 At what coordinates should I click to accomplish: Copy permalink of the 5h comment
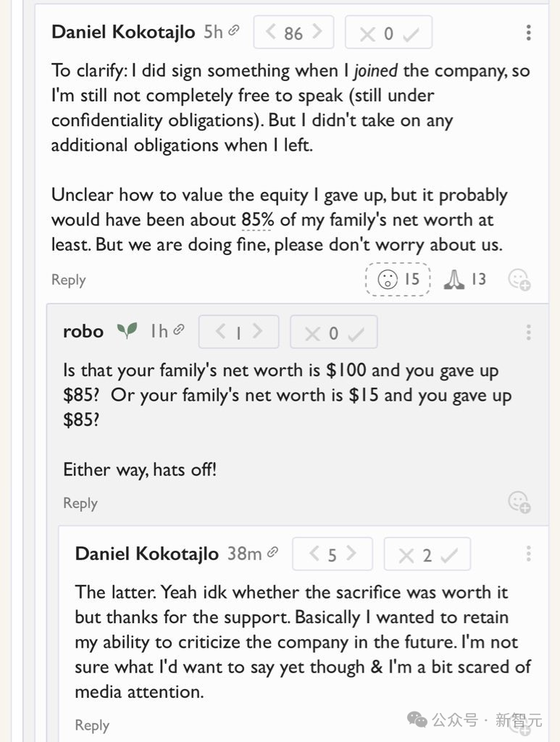pyautogui.click(x=234, y=31)
